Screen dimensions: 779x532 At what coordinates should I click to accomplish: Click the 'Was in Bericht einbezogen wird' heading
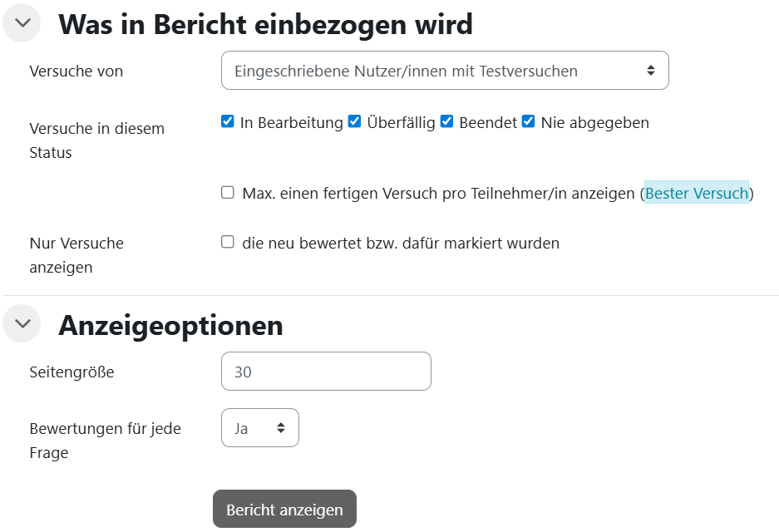[265, 24]
